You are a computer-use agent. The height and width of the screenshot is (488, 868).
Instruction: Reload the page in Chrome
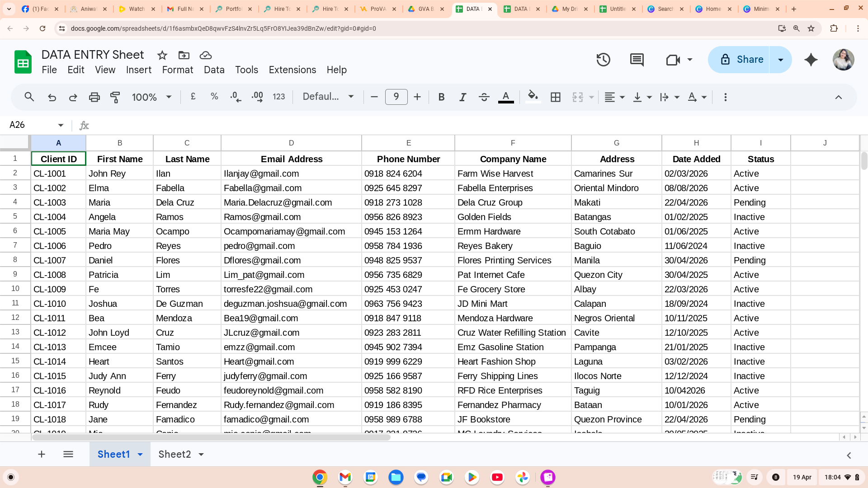tap(42, 28)
